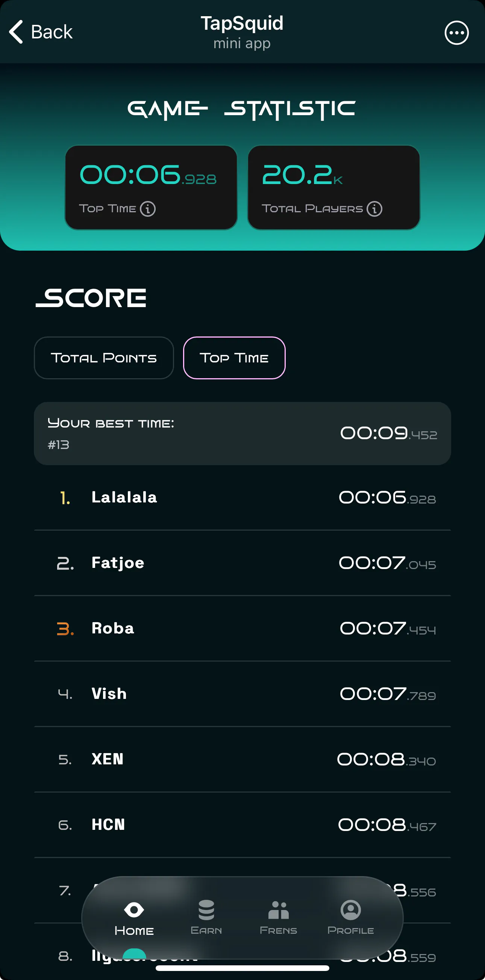Open Profile avatar icon
This screenshot has width=485, height=980.
click(350, 910)
